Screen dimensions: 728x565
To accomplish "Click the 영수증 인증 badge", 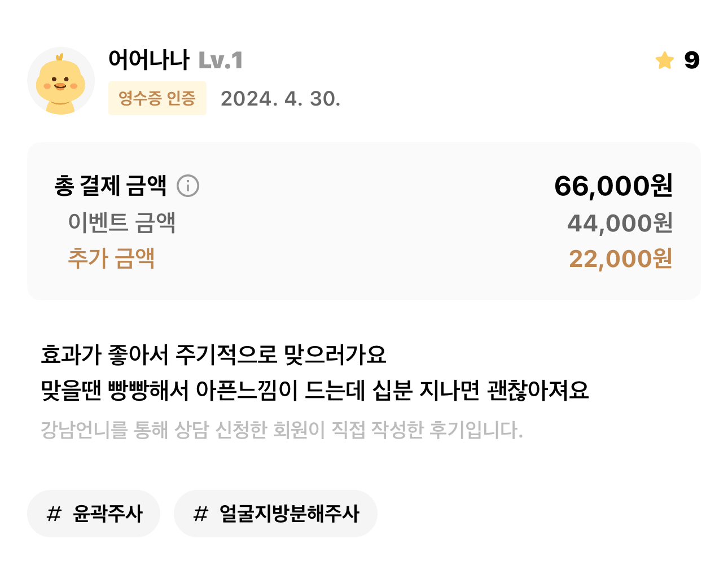I will [157, 98].
